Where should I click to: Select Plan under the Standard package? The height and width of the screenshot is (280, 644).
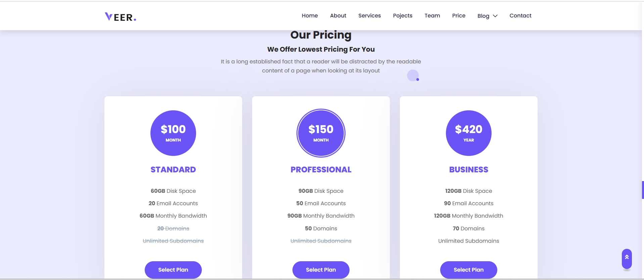(173, 270)
